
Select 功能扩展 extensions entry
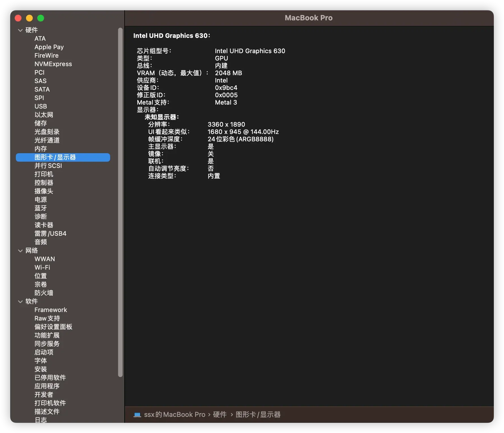click(x=47, y=335)
